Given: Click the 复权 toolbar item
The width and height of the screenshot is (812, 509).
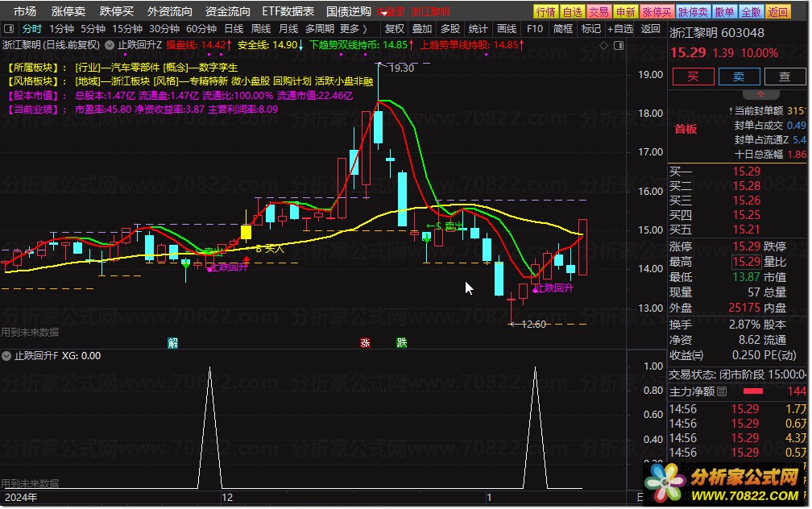Looking at the screenshot, I should click(395, 28).
